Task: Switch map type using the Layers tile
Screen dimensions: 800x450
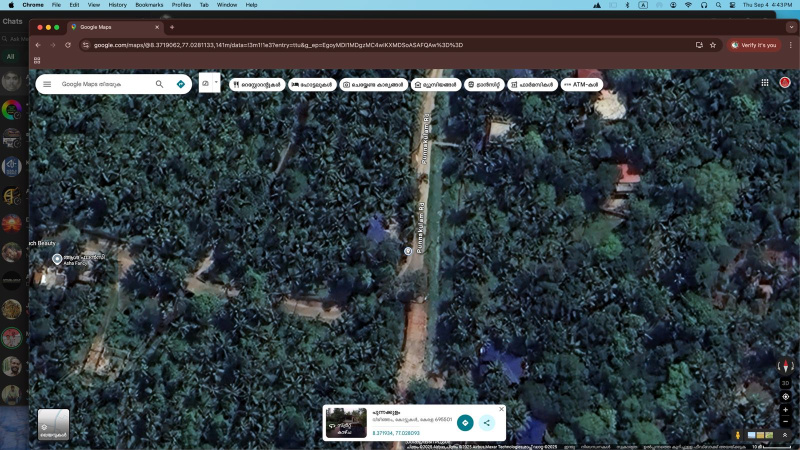Action: 53,424
